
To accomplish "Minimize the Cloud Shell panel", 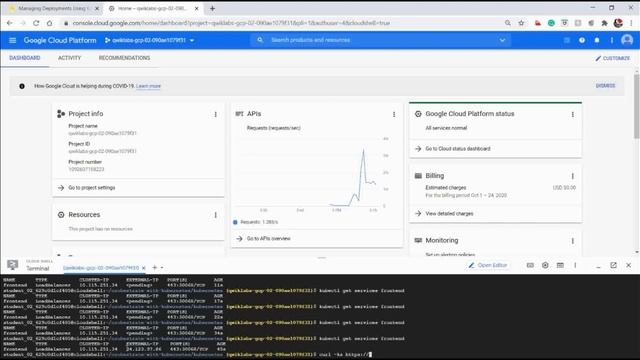I will coord(598,266).
